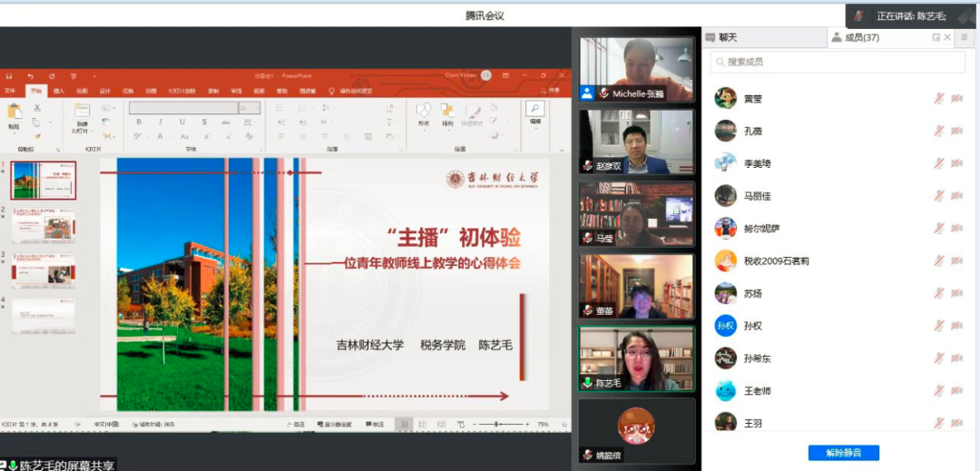This screenshot has width=980, height=471.
Task: Open the font size dropdown
Action: click(x=249, y=108)
